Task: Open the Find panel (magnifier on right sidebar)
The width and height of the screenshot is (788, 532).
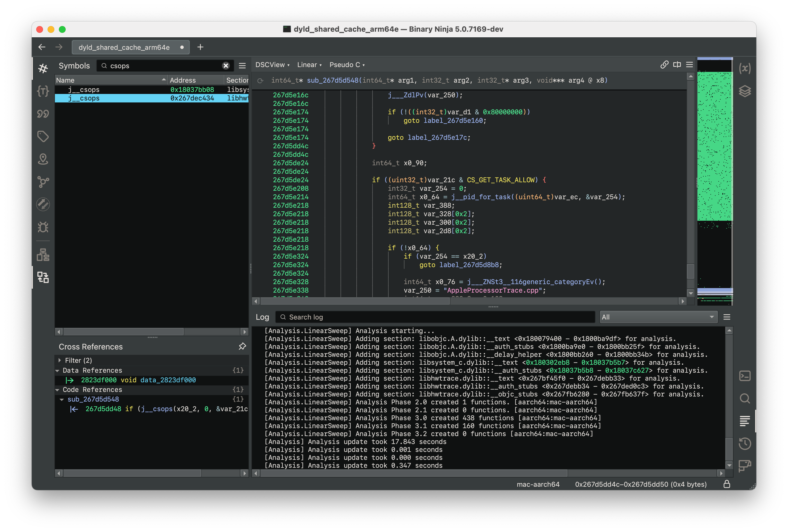Action: click(746, 398)
